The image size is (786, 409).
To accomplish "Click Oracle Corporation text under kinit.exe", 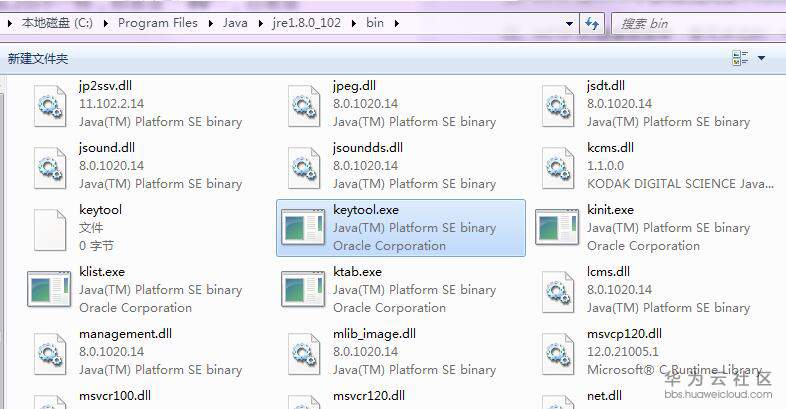I will (x=644, y=246).
